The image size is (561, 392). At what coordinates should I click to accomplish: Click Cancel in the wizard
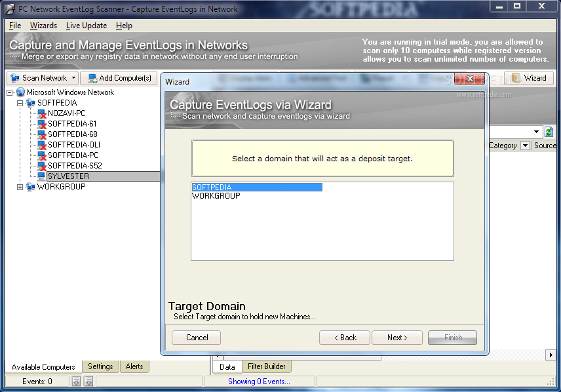pyautogui.click(x=197, y=338)
